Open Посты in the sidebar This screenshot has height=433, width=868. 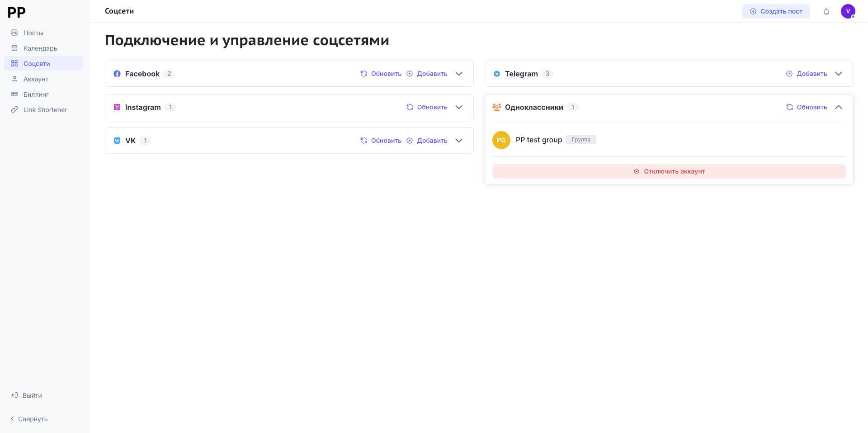[33, 33]
